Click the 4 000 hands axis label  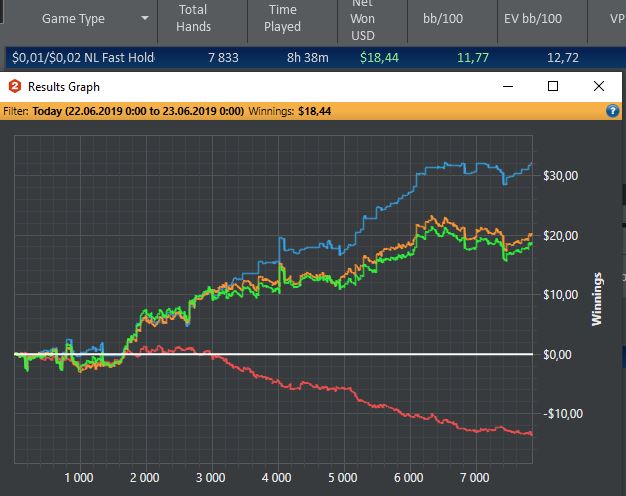click(277, 478)
